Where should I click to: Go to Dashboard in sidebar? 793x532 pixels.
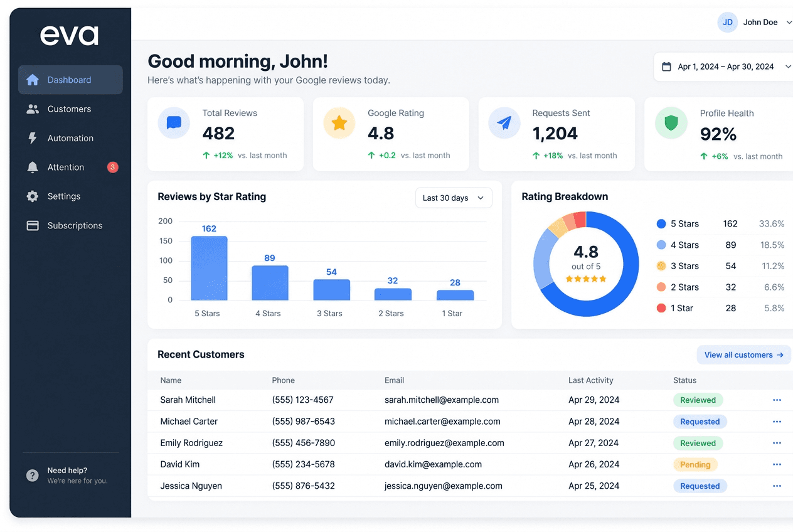[x=70, y=80]
